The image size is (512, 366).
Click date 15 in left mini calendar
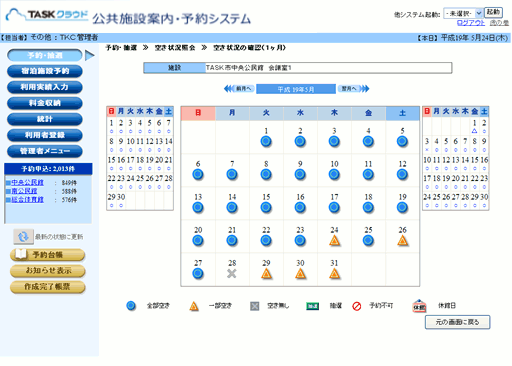(111, 160)
